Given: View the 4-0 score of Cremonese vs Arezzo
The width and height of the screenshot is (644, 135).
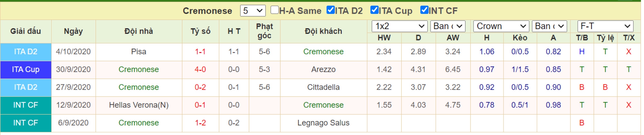Looking at the screenshot, I should 200,70.
